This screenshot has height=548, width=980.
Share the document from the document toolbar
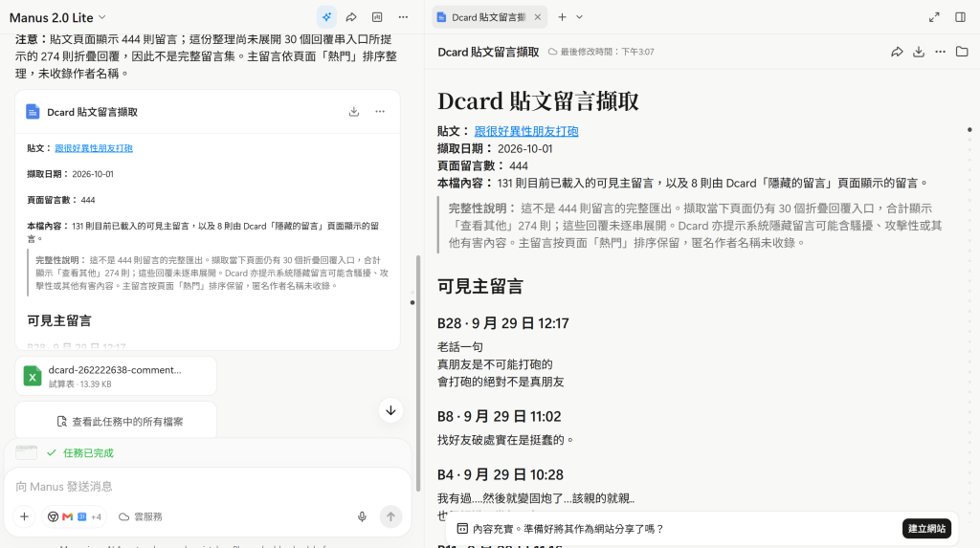[x=897, y=52]
